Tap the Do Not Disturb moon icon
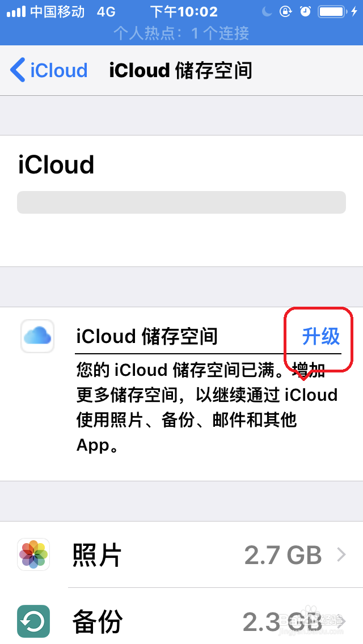The image size is (363, 644). point(267,11)
